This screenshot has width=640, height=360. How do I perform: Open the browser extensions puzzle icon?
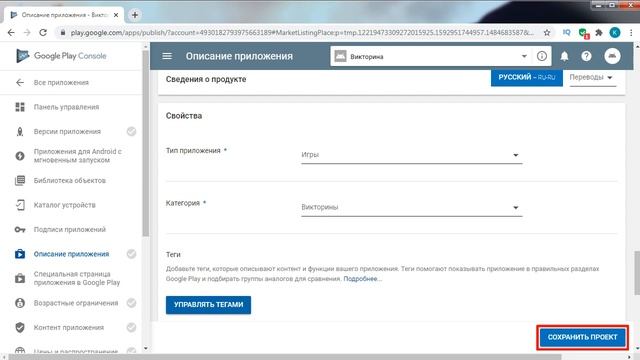click(x=599, y=33)
